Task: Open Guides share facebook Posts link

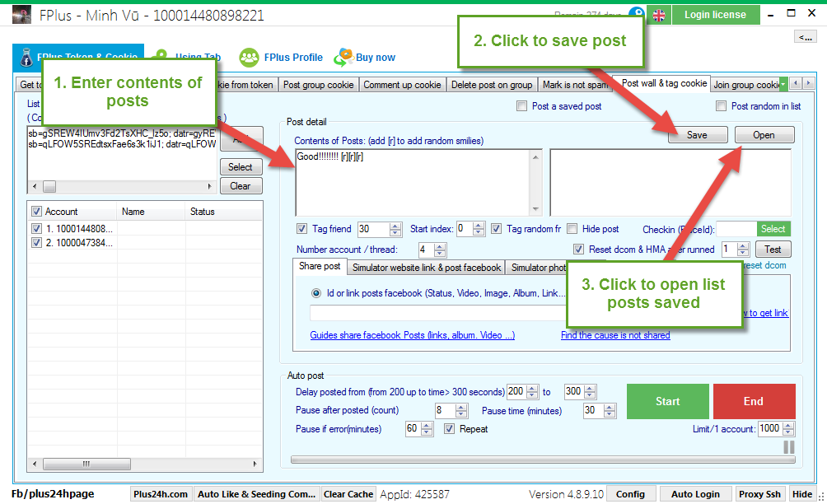Action: click(413, 335)
